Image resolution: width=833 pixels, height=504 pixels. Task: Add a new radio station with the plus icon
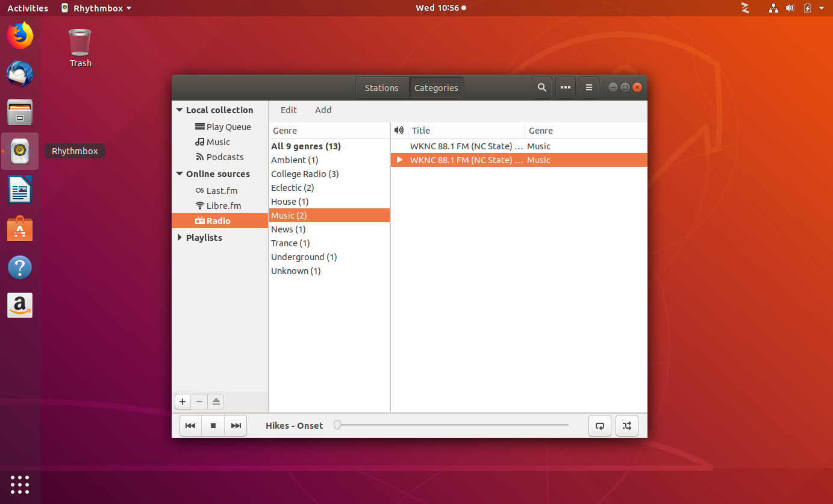coord(183,401)
